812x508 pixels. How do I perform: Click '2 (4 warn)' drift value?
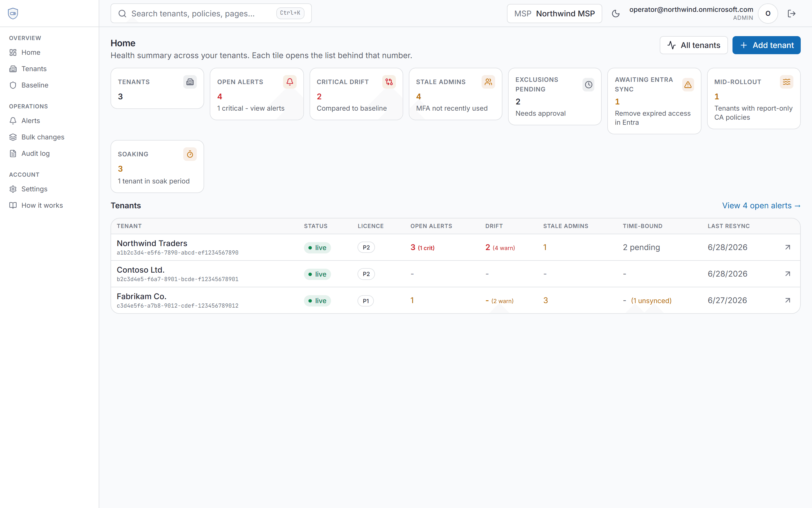click(x=500, y=248)
